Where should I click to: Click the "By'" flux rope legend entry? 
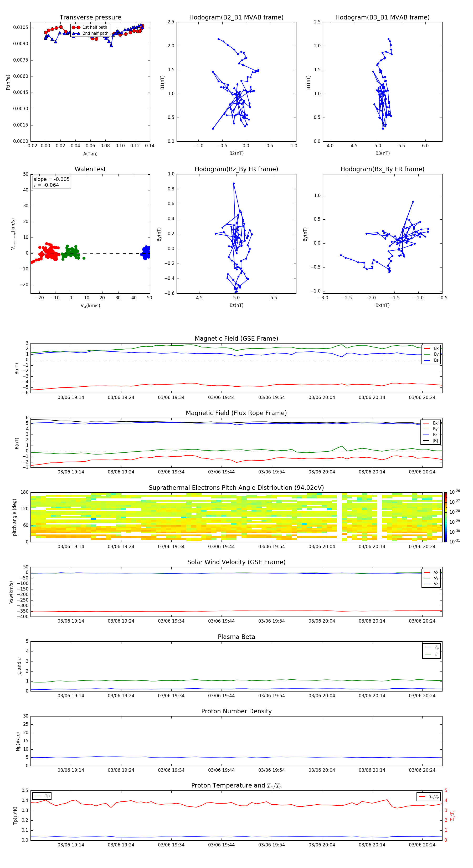tap(431, 429)
